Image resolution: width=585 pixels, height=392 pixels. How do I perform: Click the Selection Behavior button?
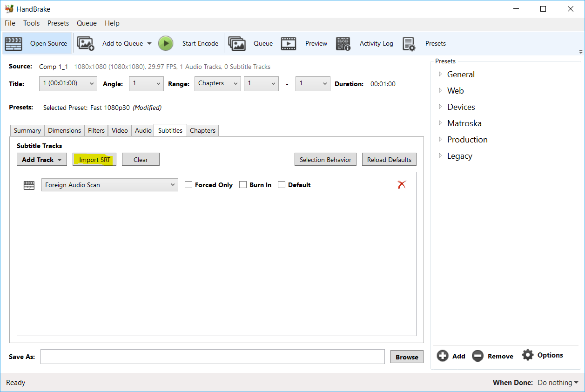326,160
